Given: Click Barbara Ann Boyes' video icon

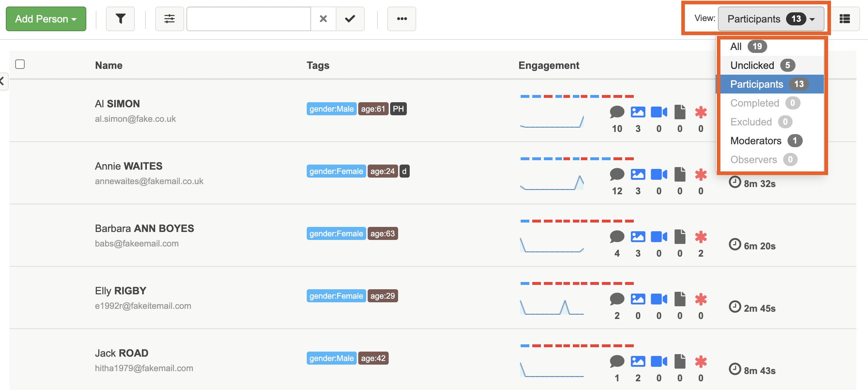Looking at the screenshot, I should 659,237.
